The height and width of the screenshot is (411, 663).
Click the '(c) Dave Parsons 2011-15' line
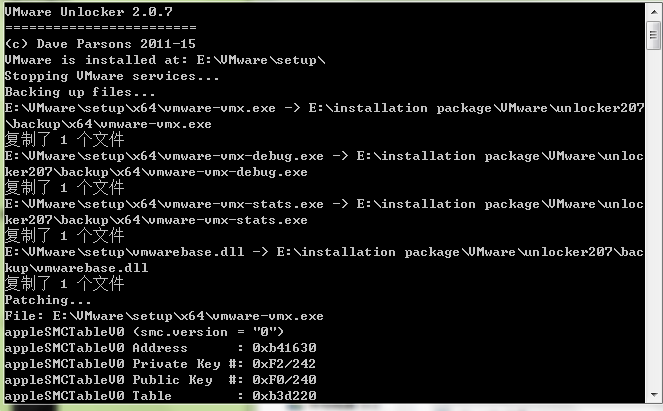100,44
